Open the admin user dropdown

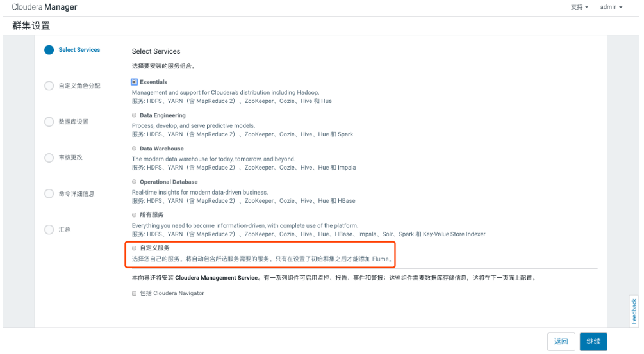[x=611, y=7]
